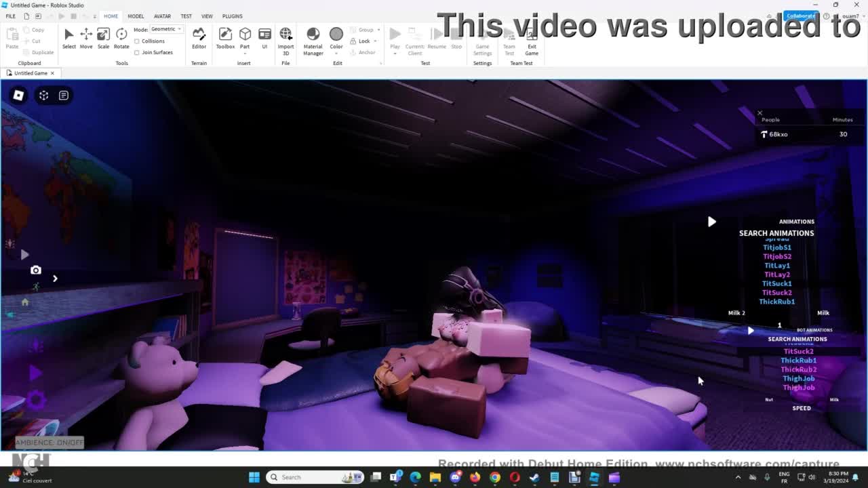Viewport: 868px width, 488px height.
Task: Launch the Material Manager
Action: point(313,39)
